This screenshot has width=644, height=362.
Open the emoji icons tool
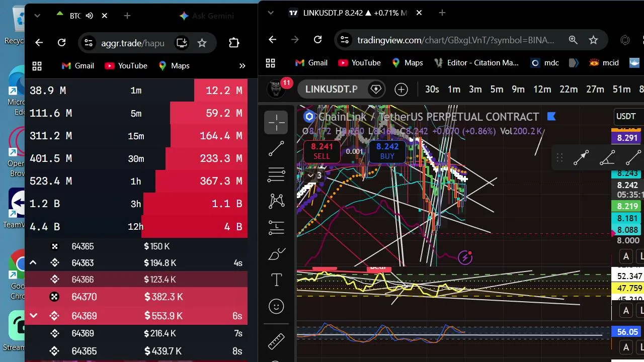pos(276,306)
